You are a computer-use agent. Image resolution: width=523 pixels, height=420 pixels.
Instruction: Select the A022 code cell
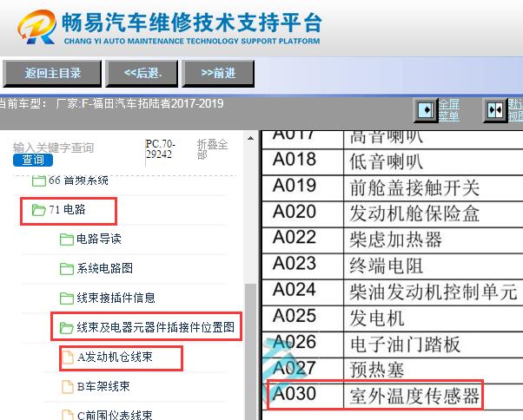pyautogui.click(x=302, y=240)
